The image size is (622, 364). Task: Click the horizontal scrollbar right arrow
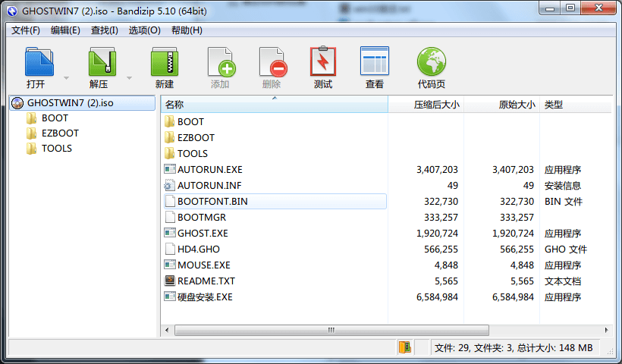pyautogui.click(x=606, y=330)
